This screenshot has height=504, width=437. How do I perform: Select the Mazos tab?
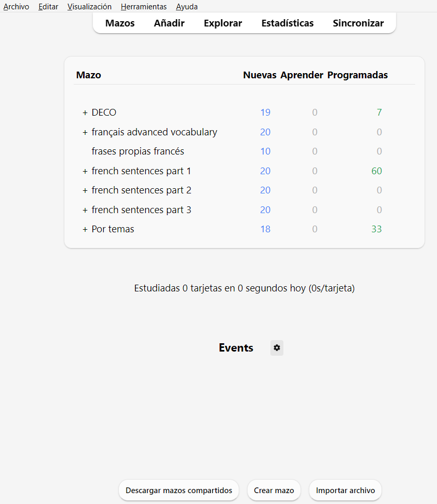(x=119, y=23)
